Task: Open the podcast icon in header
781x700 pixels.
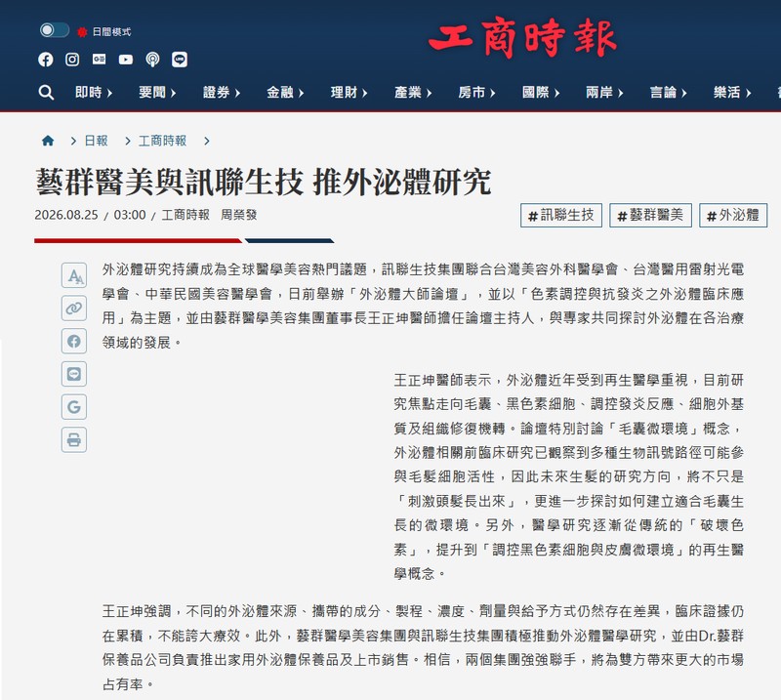Action: (152, 60)
